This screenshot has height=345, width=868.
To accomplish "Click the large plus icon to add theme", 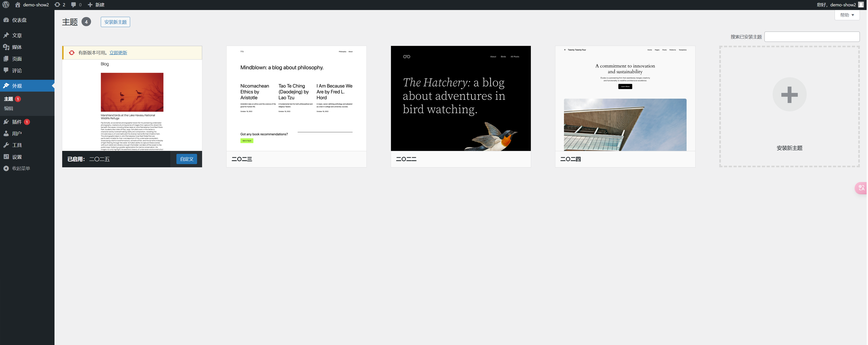I will (789, 94).
